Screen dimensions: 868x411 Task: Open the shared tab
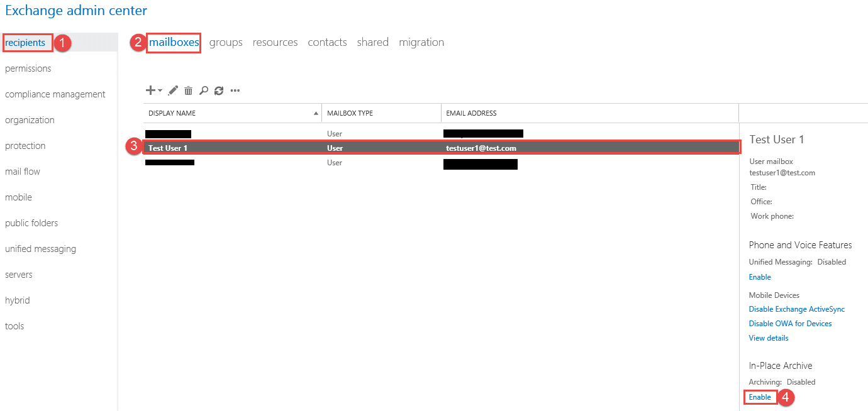373,42
